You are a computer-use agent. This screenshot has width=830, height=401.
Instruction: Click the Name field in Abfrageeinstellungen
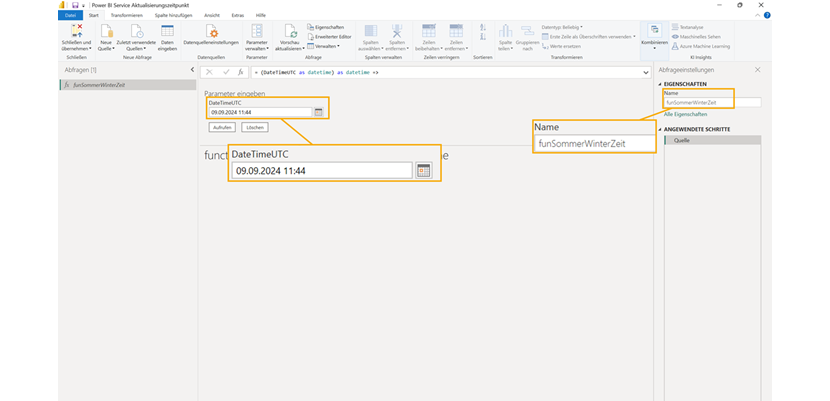(x=712, y=102)
